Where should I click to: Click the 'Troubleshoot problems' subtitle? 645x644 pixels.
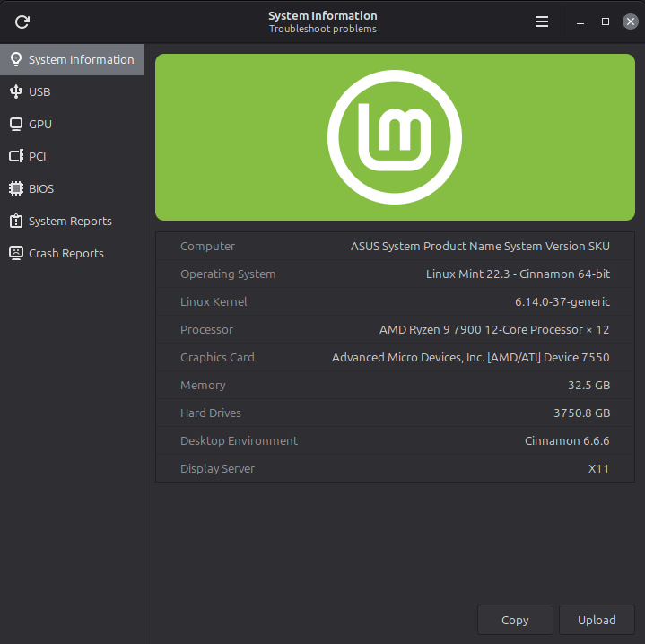click(323, 29)
